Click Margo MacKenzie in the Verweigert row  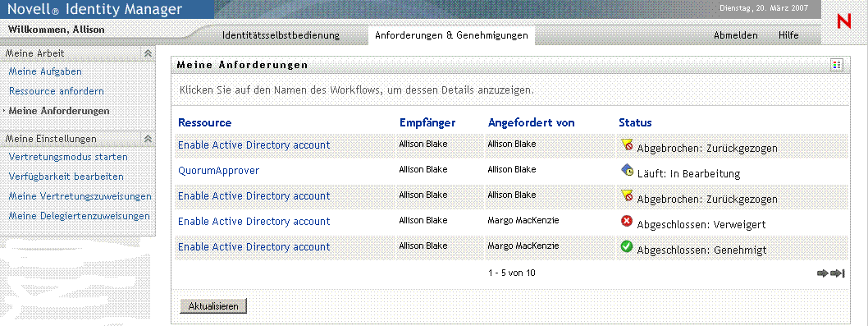(x=523, y=220)
